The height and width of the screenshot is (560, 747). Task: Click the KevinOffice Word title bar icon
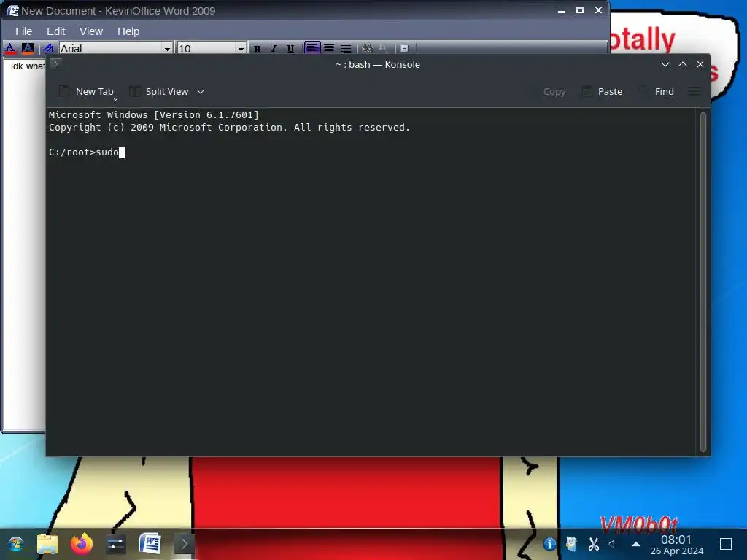[13, 10]
